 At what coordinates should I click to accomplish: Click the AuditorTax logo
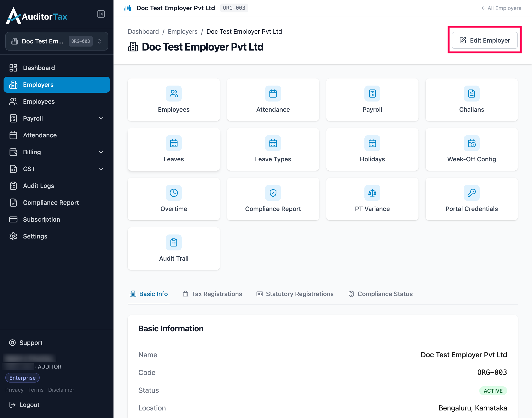36,16
